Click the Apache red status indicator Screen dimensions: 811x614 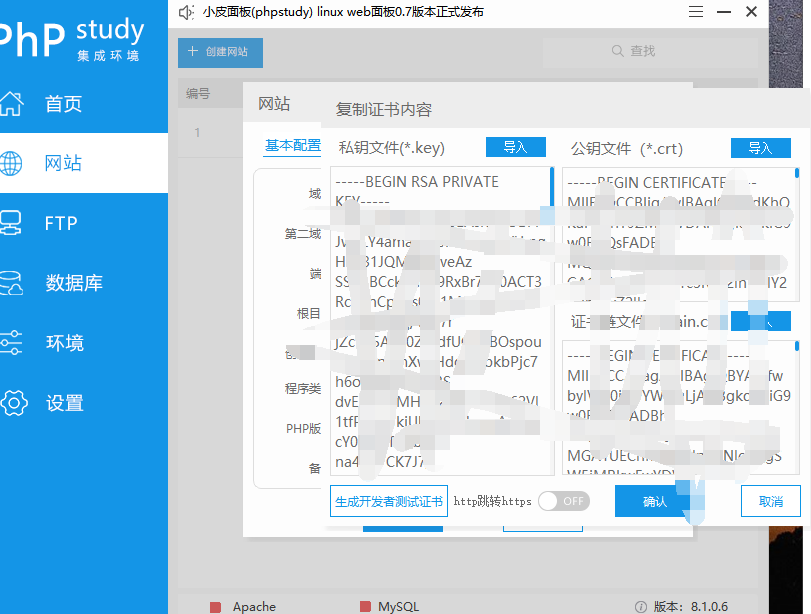pos(216,607)
